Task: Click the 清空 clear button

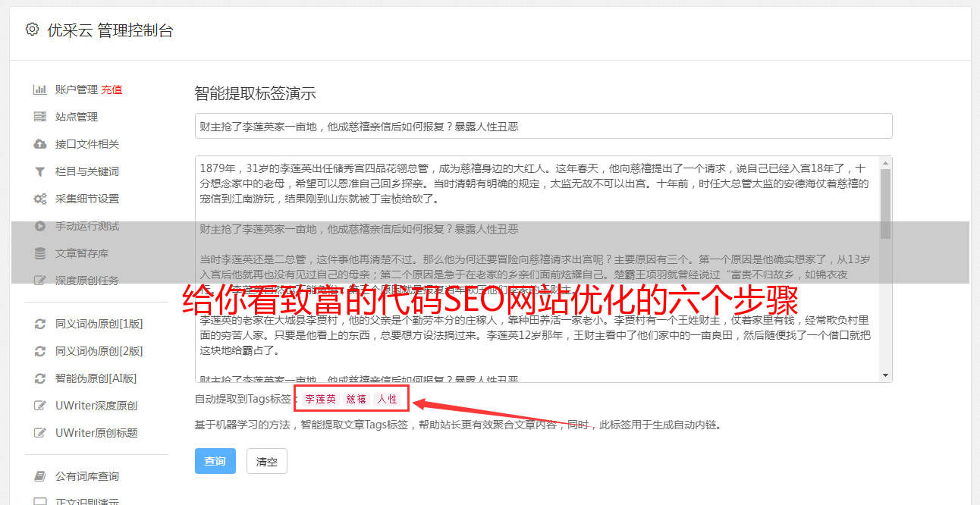Action: pos(267,461)
